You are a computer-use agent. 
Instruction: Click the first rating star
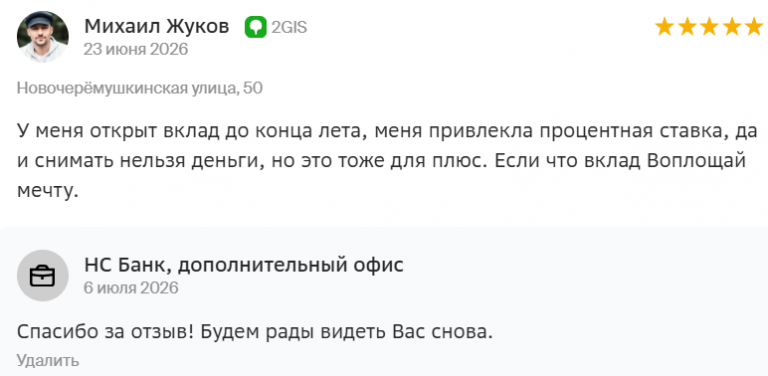tap(665, 27)
